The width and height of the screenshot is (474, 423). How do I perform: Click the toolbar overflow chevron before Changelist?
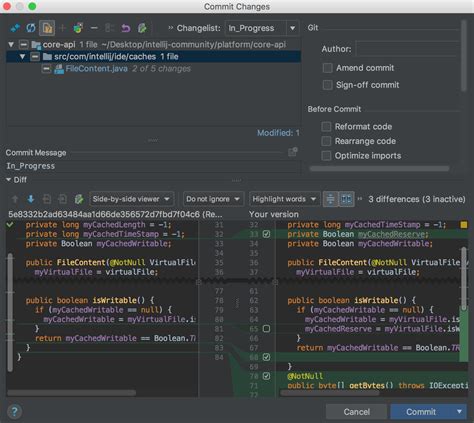pos(171,28)
